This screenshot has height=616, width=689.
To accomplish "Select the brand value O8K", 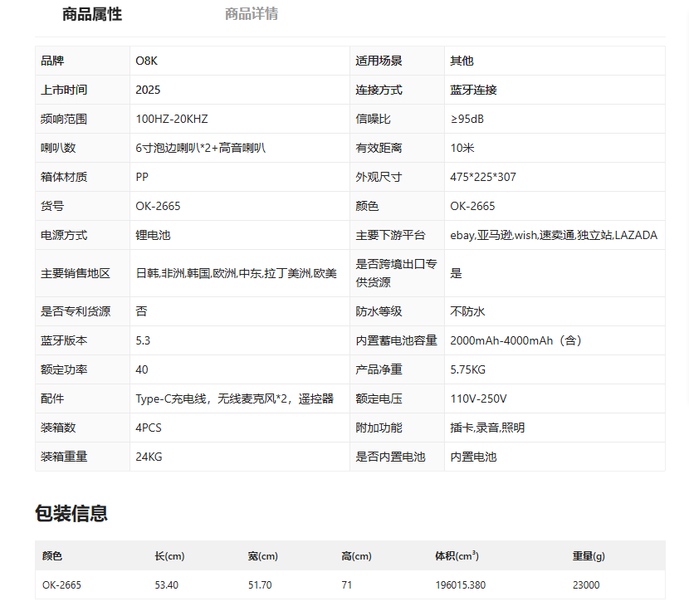I will click(x=148, y=61).
